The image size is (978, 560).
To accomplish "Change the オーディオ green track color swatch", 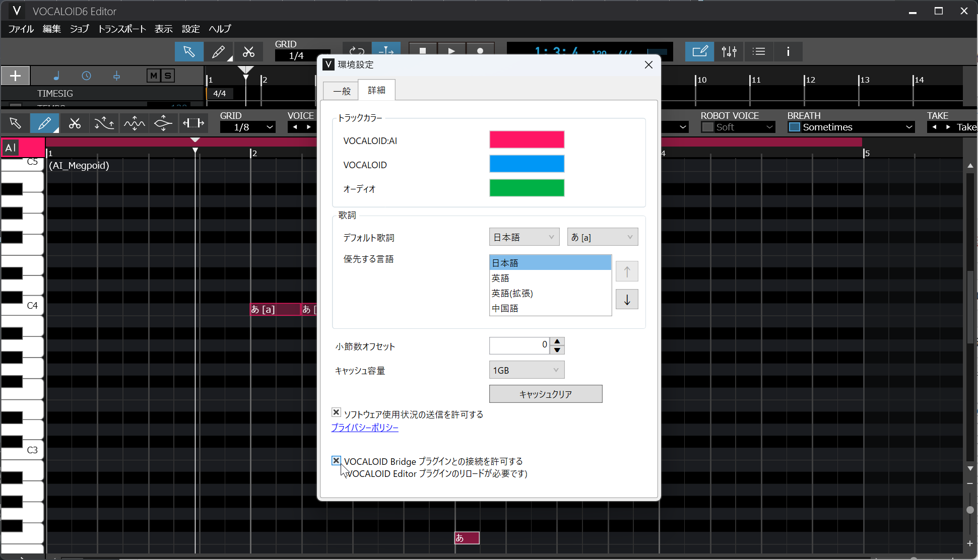I will pyautogui.click(x=527, y=188).
